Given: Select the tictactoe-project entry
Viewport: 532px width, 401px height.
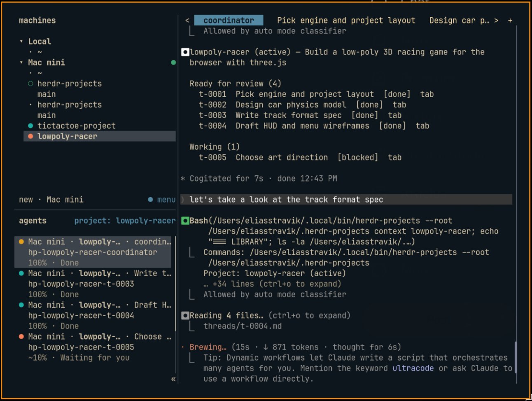Looking at the screenshot, I should 77,126.
